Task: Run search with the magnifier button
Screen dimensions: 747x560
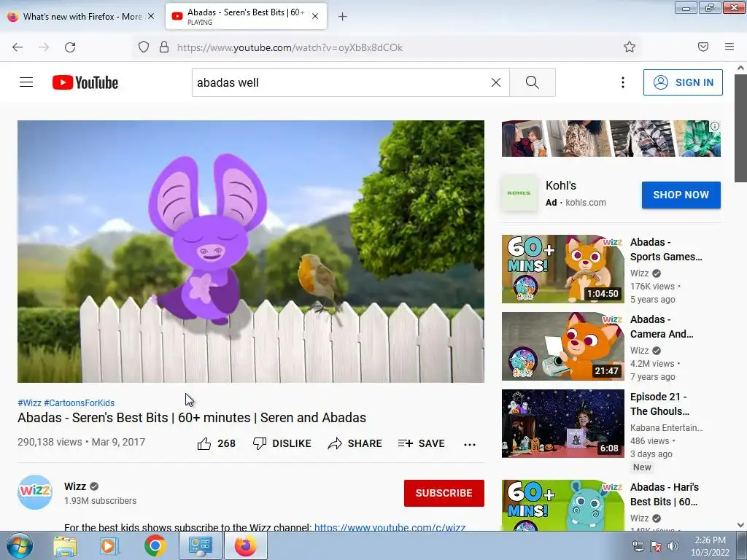Action: [x=532, y=82]
